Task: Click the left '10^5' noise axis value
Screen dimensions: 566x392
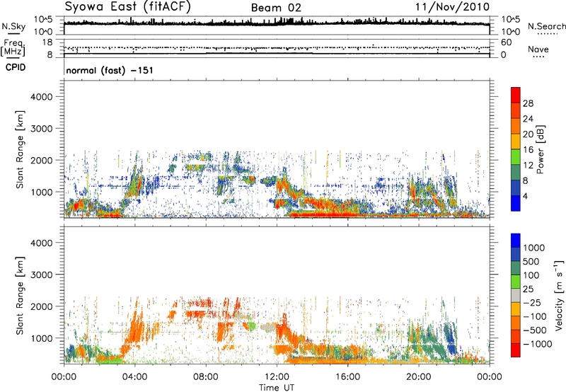Action: 43,20
